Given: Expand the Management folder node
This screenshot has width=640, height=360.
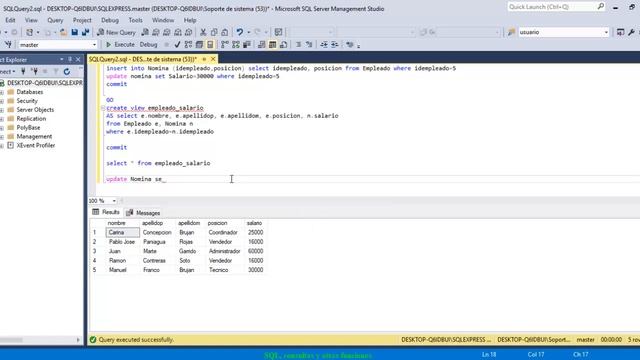Looking at the screenshot, I should pos(2,137).
